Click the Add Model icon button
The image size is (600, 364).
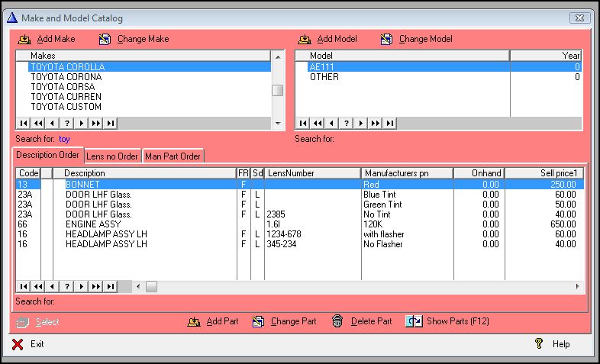pos(327,39)
